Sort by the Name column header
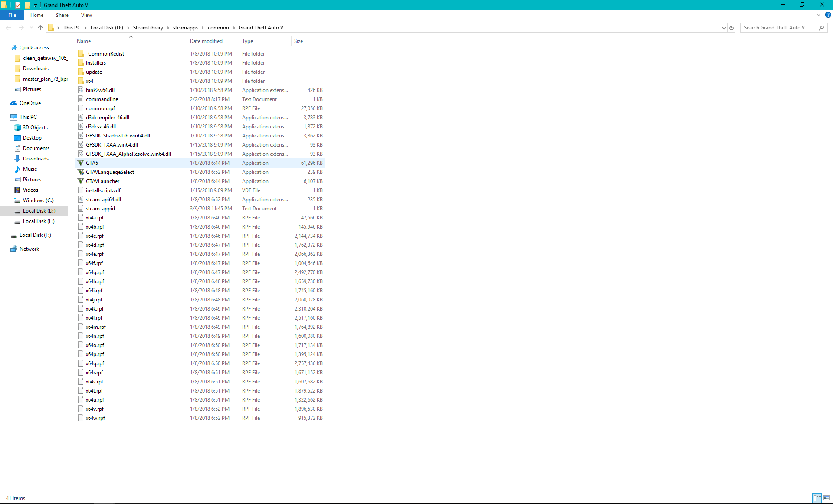833x504 pixels. 131,41
